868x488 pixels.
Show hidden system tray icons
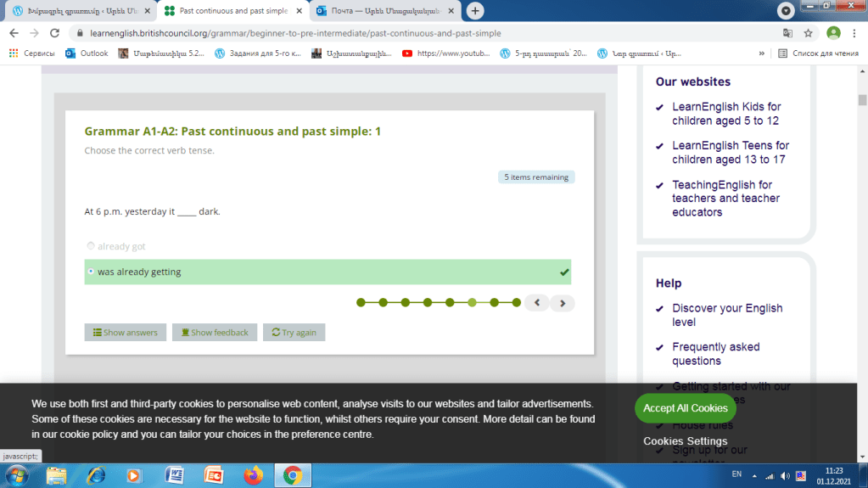point(756,475)
